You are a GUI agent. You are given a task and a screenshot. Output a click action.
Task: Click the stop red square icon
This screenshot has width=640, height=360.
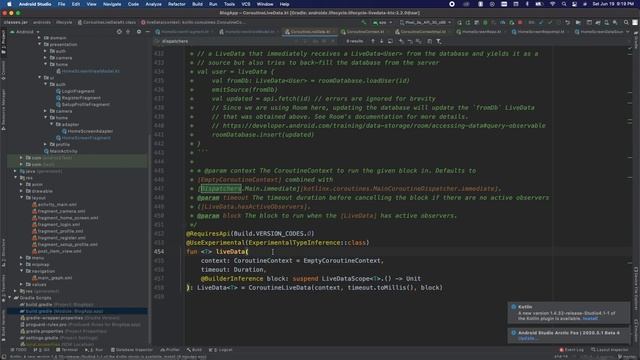520,22
